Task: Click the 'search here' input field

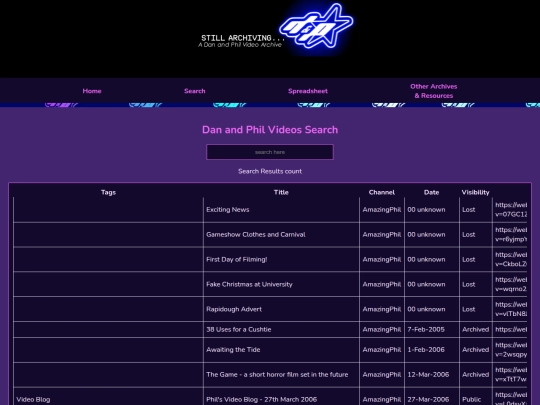Action: [x=270, y=152]
